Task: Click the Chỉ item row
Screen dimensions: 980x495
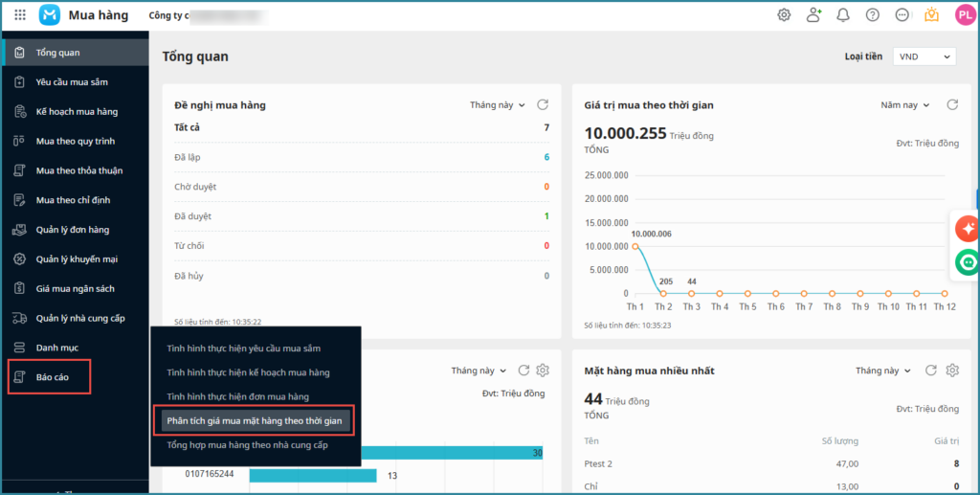Action: click(771, 487)
